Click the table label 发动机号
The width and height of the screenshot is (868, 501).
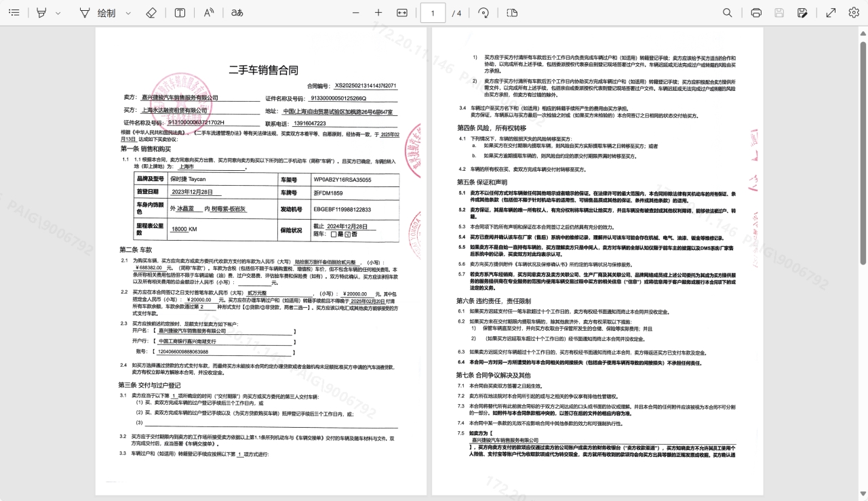click(x=292, y=209)
